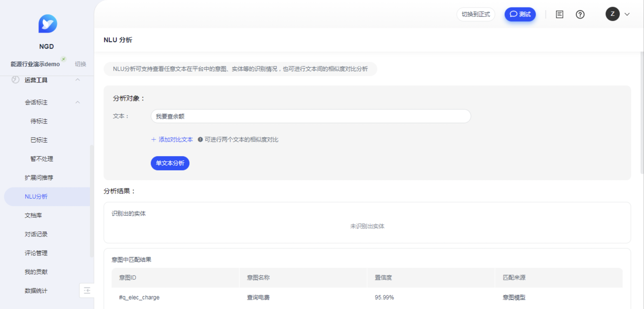
Task: Open 待标注 in the sidebar
Action: pyautogui.click(x=39, y=121)
